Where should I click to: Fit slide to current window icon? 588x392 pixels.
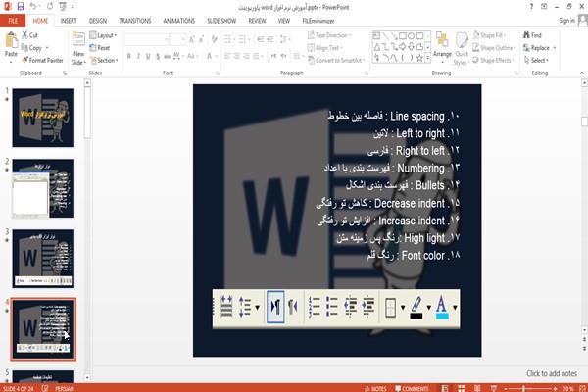coord(583,388)
